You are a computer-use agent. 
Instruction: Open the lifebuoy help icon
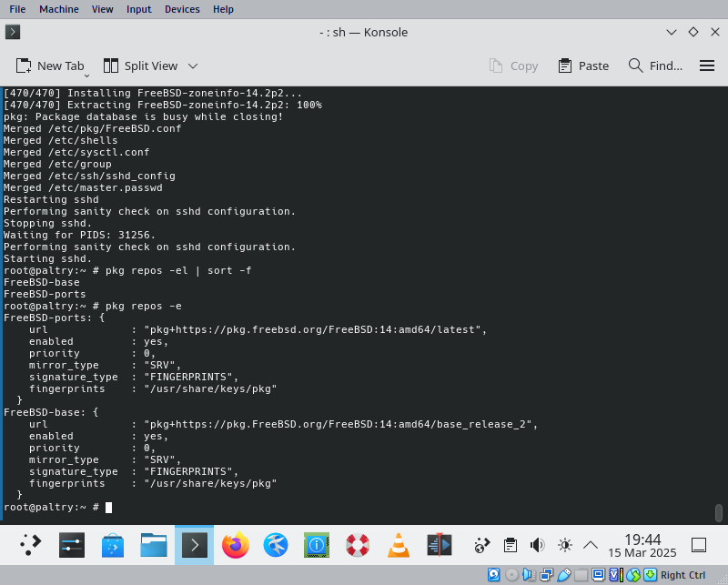click(x=358, y=545)
